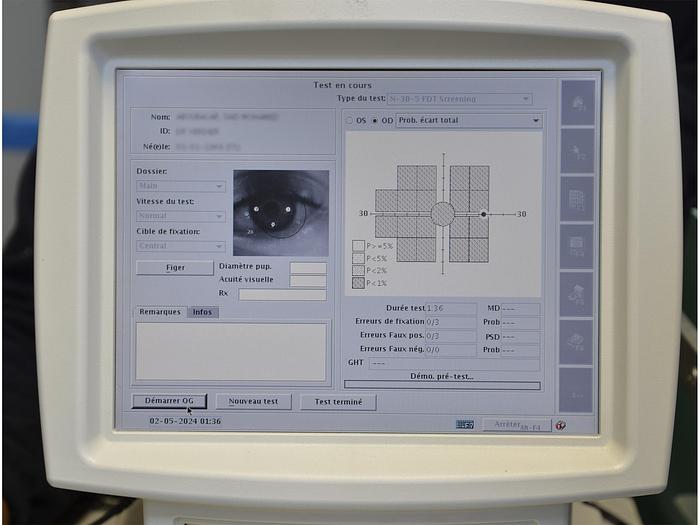Select the OD eye radio button
Viewport: 700px width, 525px height.
(x=375, y=121)
